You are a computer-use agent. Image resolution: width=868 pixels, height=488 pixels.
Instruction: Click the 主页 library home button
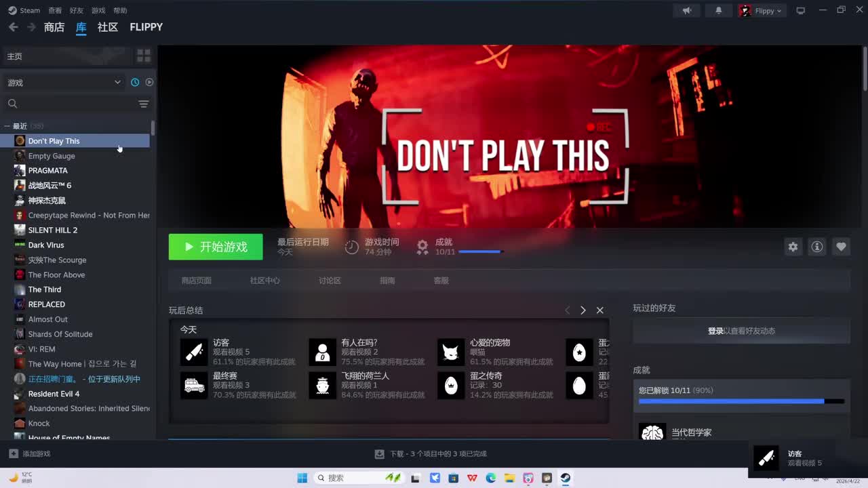(x=68, y=56)
